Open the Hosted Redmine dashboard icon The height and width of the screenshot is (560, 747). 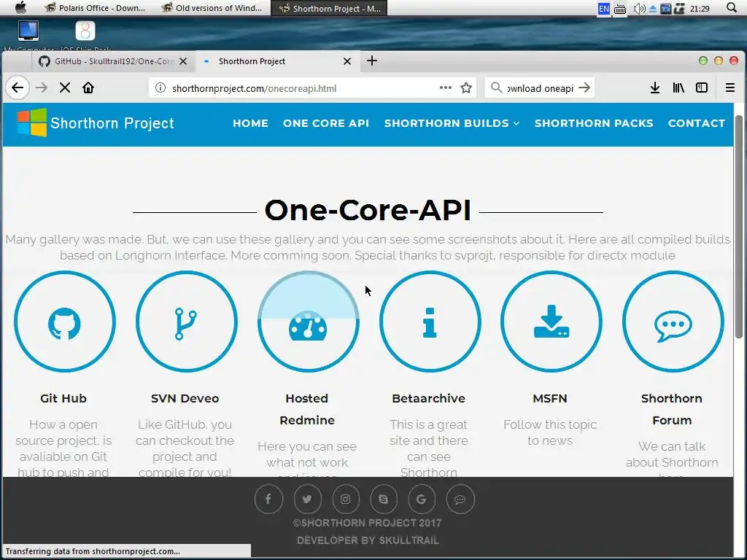(309, 322)
